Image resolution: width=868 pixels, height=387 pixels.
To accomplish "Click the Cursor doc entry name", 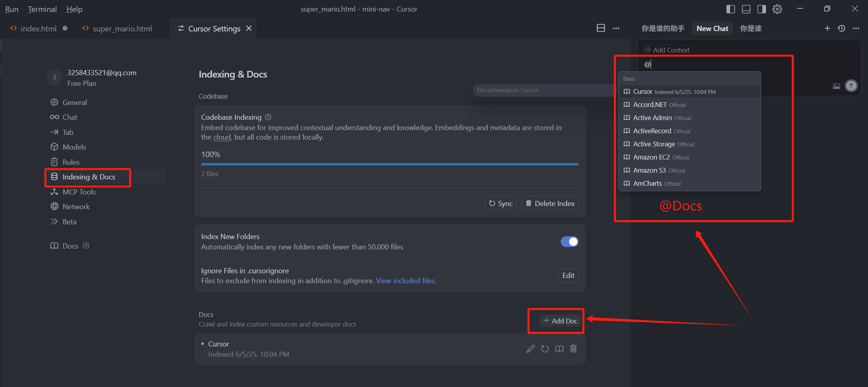I will pos(218,344).
